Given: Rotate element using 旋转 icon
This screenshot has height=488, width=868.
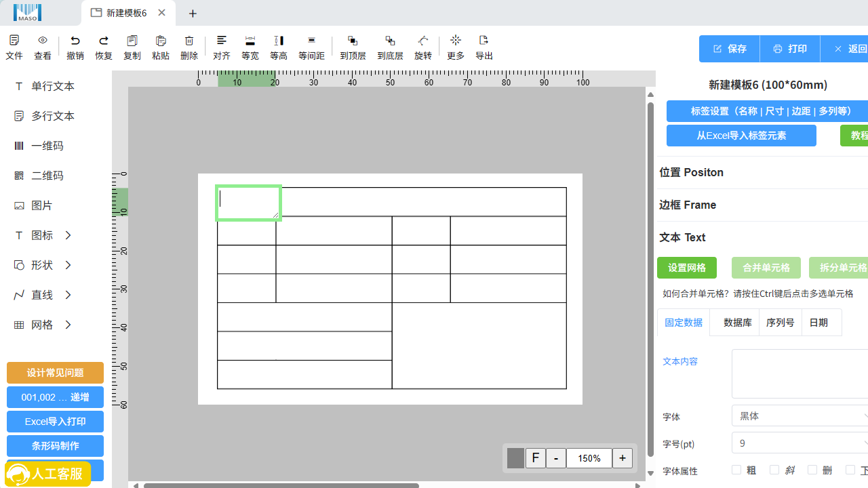Looking at the screenshot, I should [x=423, y=41].
